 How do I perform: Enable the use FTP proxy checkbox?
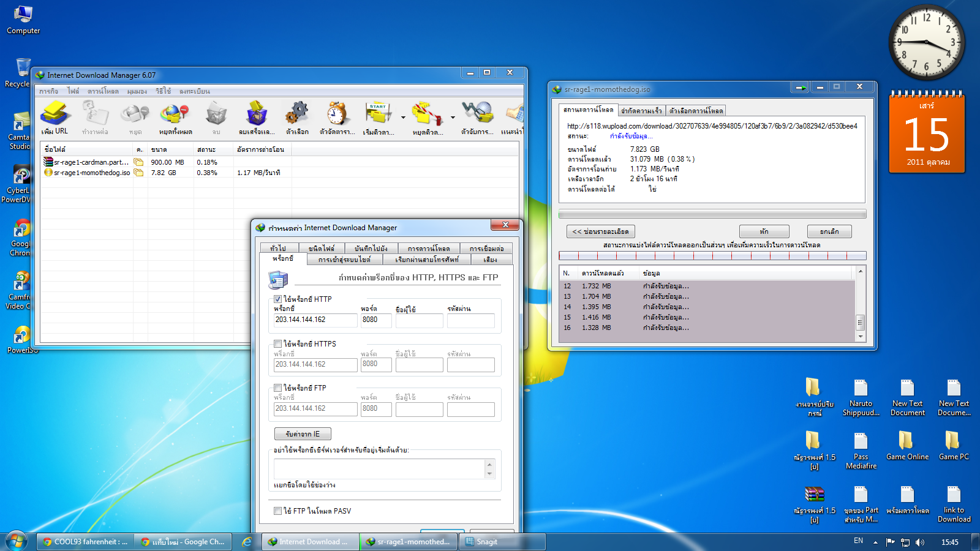coord(277,388)
